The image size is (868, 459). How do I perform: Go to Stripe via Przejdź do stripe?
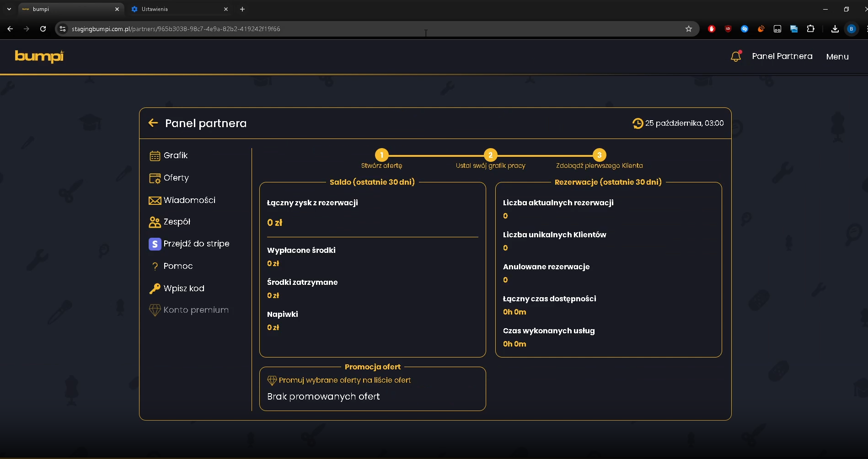click(x=189, y=244)
